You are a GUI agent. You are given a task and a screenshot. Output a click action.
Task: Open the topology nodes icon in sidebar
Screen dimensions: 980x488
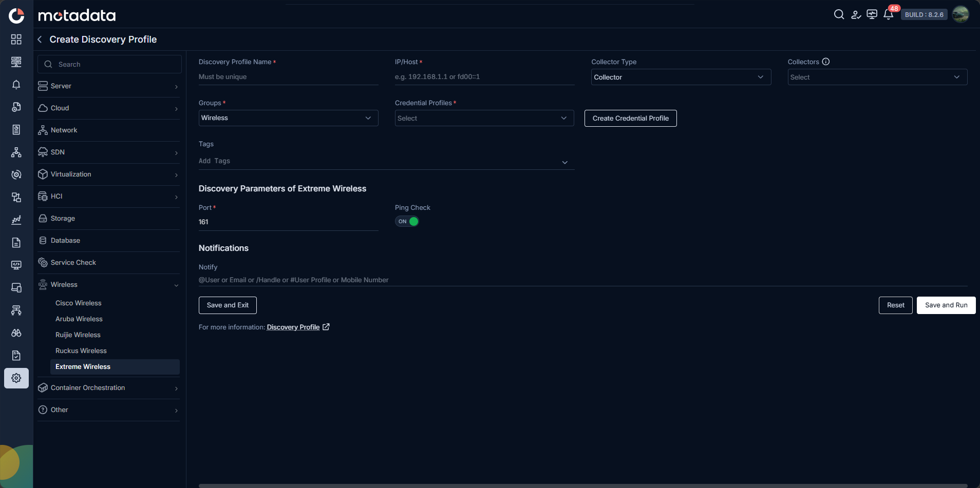pos(16,152)
